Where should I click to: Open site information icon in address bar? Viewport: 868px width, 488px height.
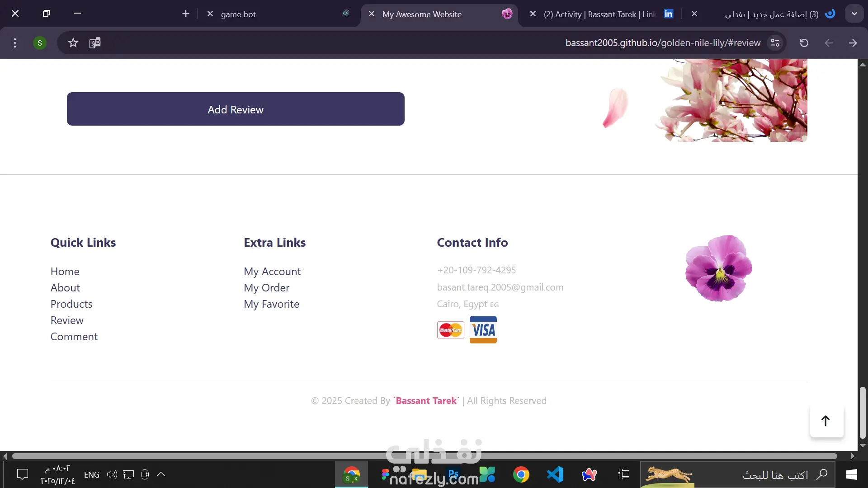point(775,43)
